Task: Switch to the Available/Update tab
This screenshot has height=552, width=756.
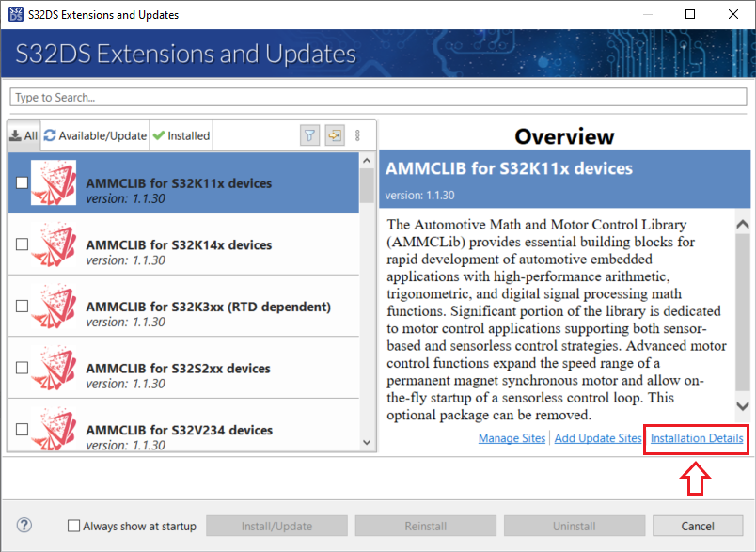Action: click(95, 136)
